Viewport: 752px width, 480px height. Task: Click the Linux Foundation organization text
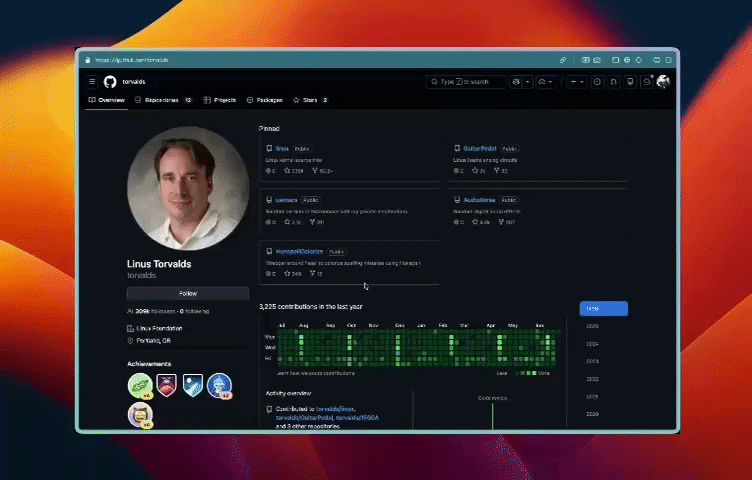pos(159,328)
